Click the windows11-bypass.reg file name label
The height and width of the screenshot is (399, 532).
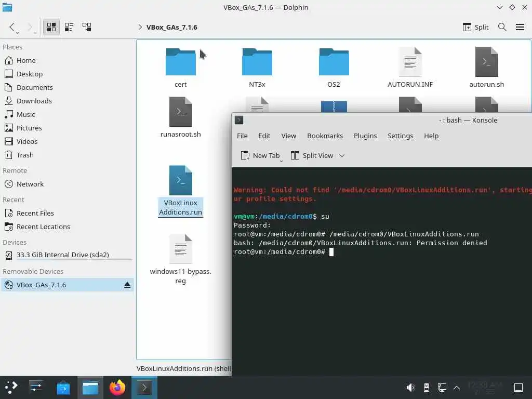click(180, 276)
